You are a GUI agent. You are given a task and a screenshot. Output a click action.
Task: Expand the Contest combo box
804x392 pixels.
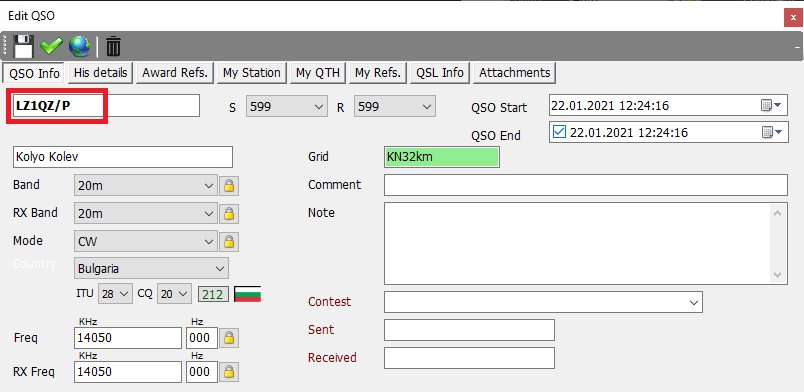(x=543, y=302)
